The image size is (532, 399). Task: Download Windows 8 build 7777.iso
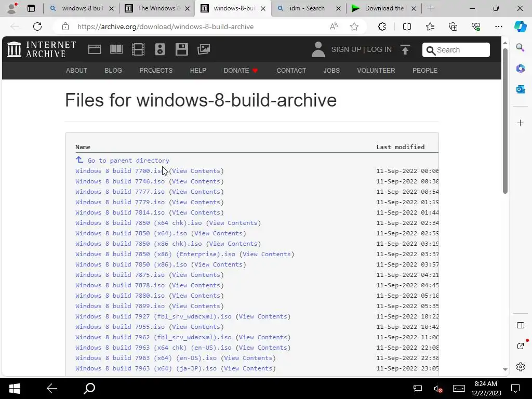(x=120, y=192)
